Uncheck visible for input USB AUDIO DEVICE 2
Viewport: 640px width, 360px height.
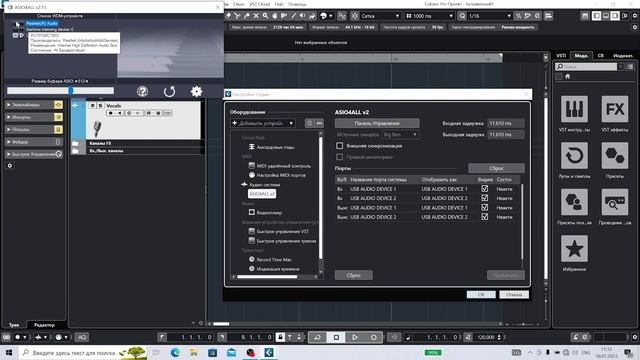pyautogui.click(x=484, y=198)
